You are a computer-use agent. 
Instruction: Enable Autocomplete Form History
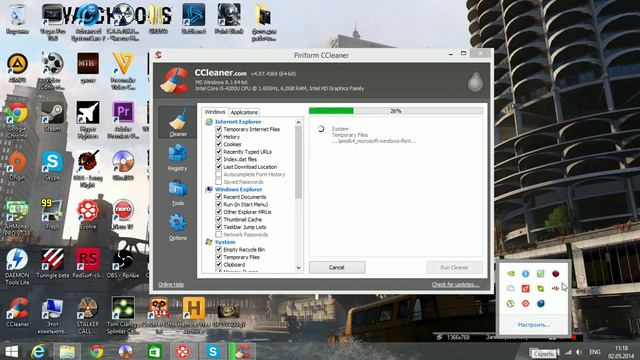[219, 174]
